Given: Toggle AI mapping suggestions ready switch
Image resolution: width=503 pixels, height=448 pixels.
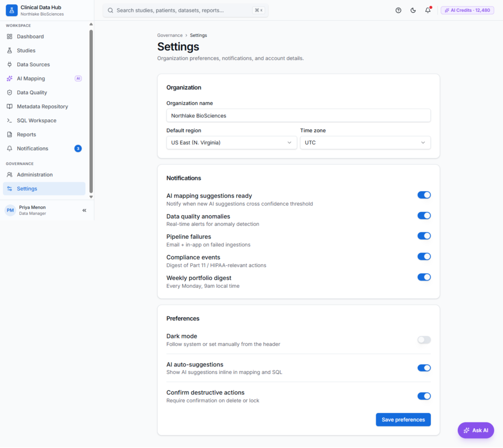Looking at the screenshot, I should [x=424, y=195].
